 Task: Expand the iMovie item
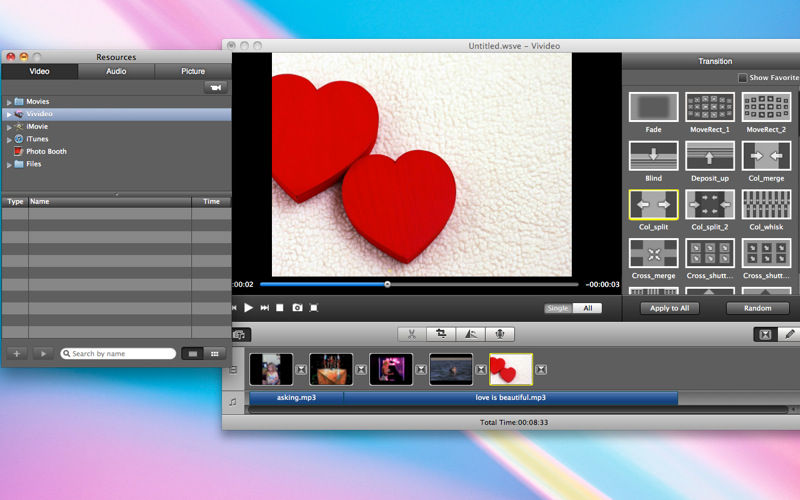(9, 127)
